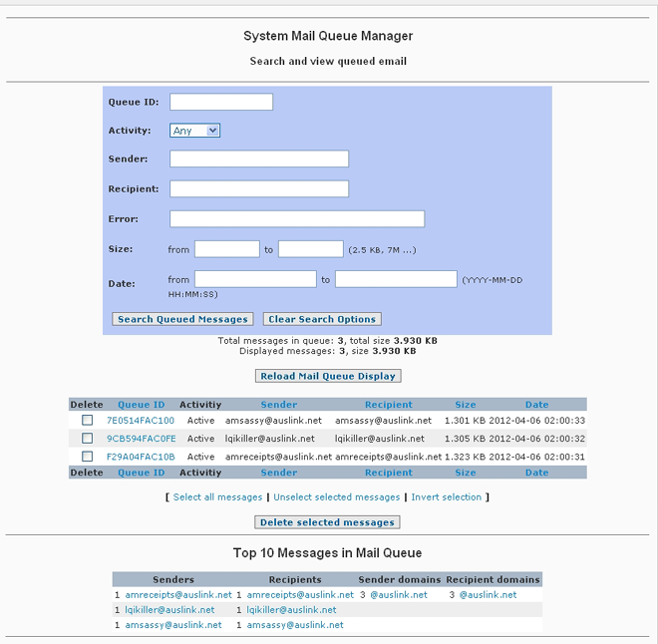Click the Date from input field
The image size is (658, 644).
pos(255,279)
